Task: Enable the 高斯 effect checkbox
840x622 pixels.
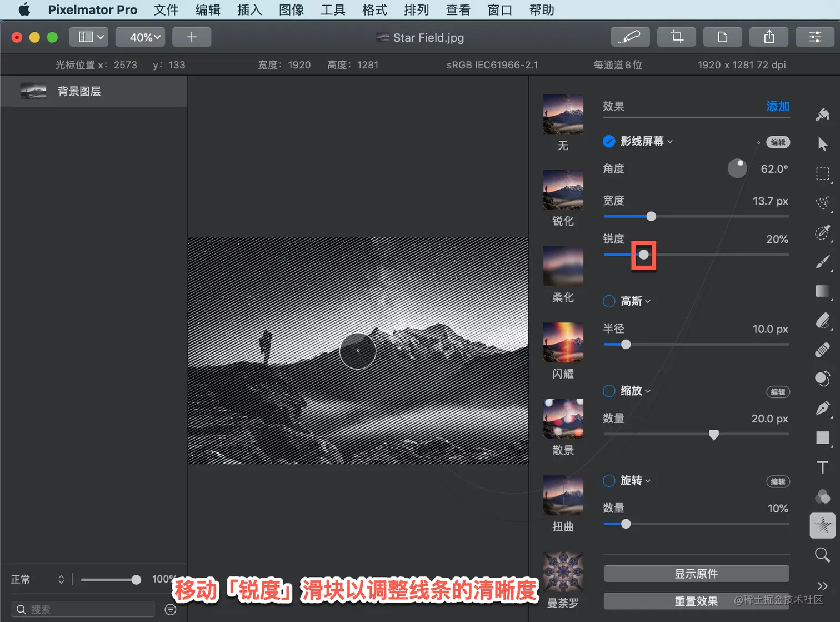Action: [609, 301]
